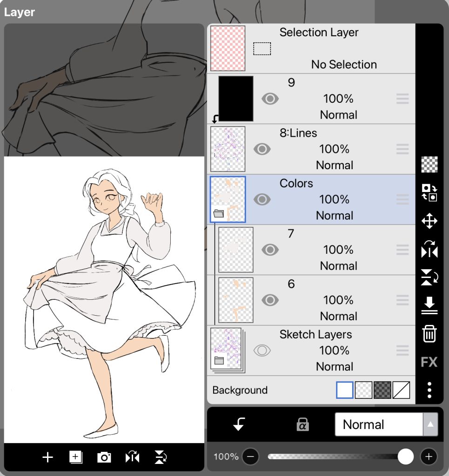Increase opacity with the plus button
The height and width of the screenshot is (476, 449).
tap(429, 456)
